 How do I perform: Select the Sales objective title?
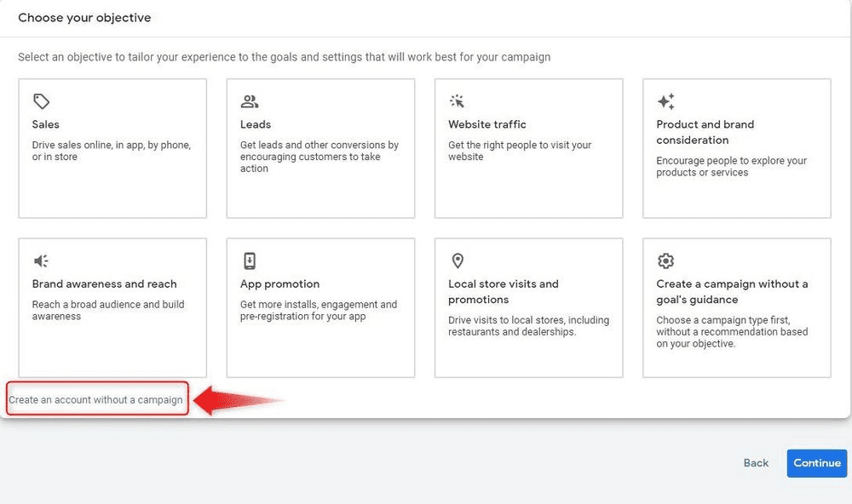[x=46, y=124]
